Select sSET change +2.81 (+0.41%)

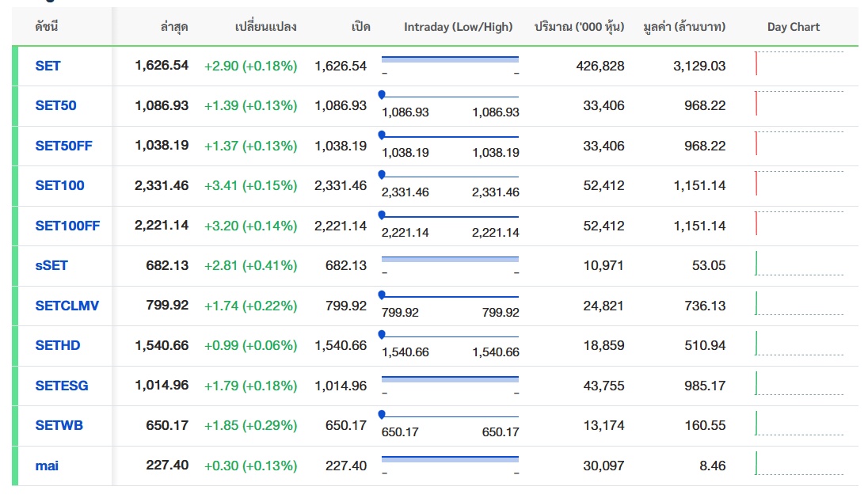(251, 265)
